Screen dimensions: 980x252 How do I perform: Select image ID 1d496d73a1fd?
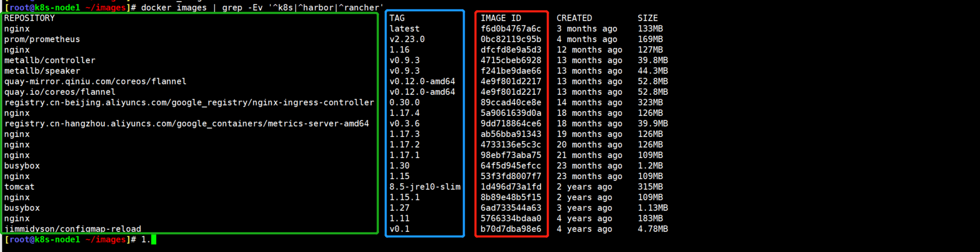tap(511, 187)
